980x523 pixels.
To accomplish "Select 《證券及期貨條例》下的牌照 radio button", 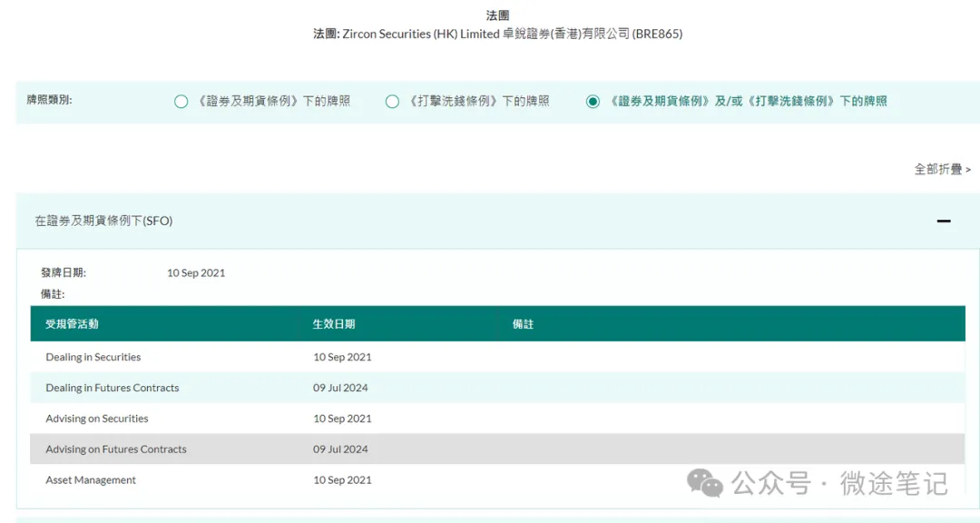I will 181,102.
